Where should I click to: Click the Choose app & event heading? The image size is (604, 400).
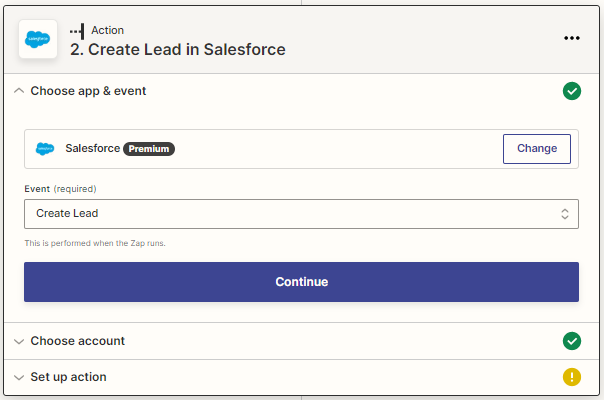coord(88,91)
